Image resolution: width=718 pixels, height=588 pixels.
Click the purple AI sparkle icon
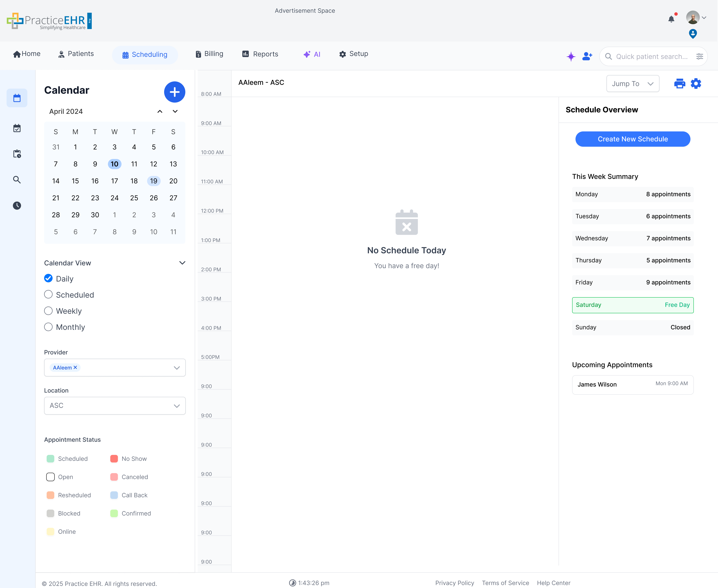pyautogui.click(x=571, y=56)
